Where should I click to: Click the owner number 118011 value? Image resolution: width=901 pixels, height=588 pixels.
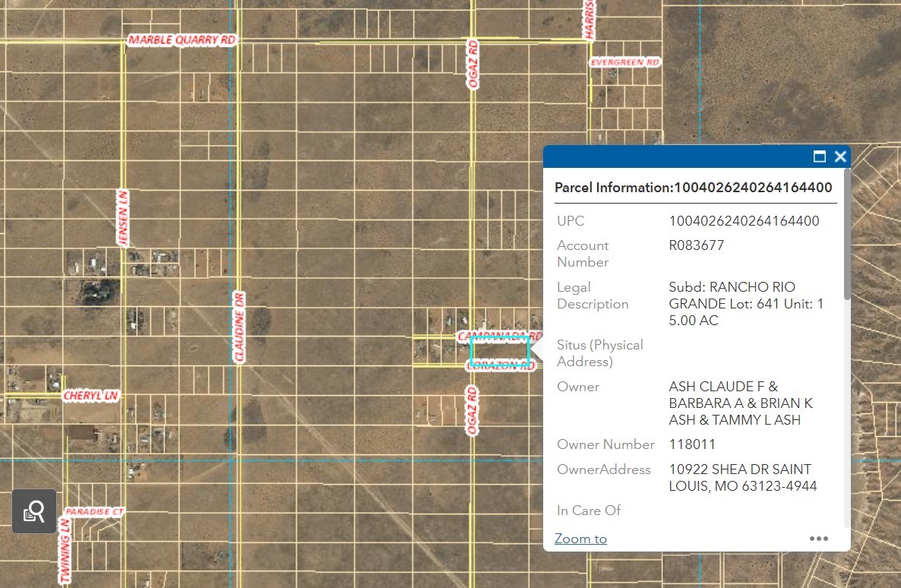[692, 444]
